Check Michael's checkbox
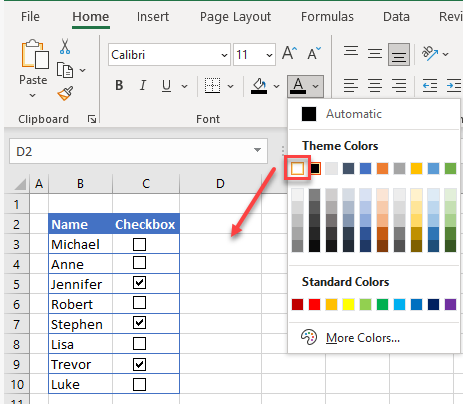The image size is (463, 404). (x=139, y=244)
